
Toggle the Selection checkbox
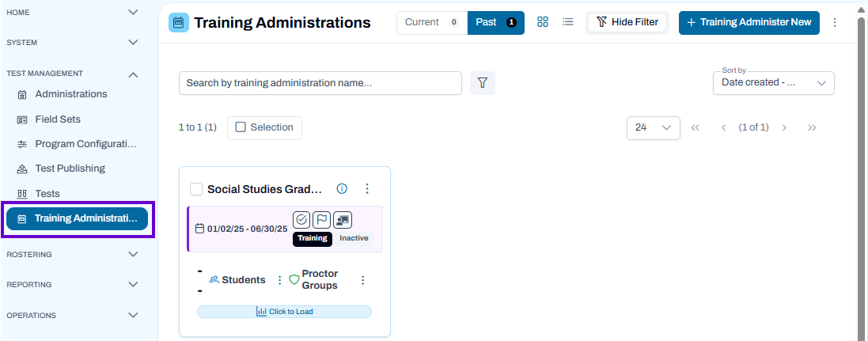click(241, 127)
